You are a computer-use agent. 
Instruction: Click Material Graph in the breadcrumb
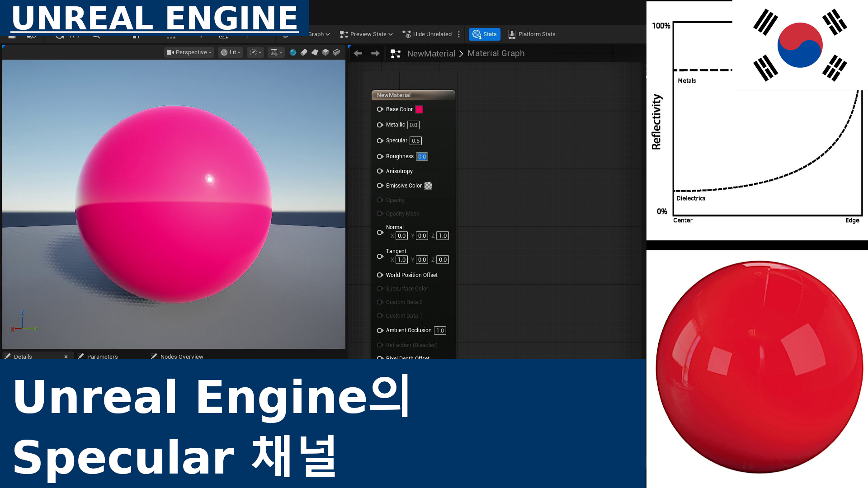point(496,53)
